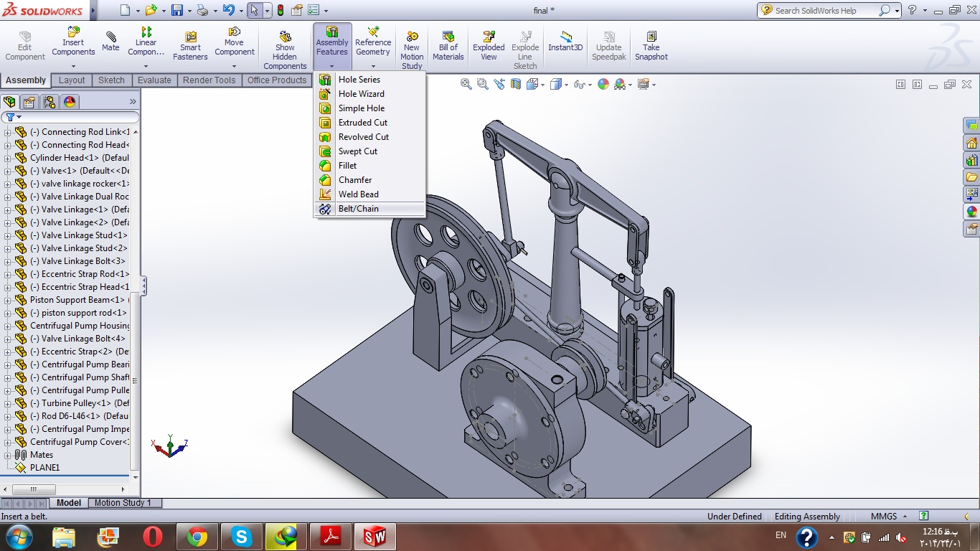Viewport: 980px width, 551px height.
Task: Open the PropertyManager tab
Action: [x=29, y=102]
